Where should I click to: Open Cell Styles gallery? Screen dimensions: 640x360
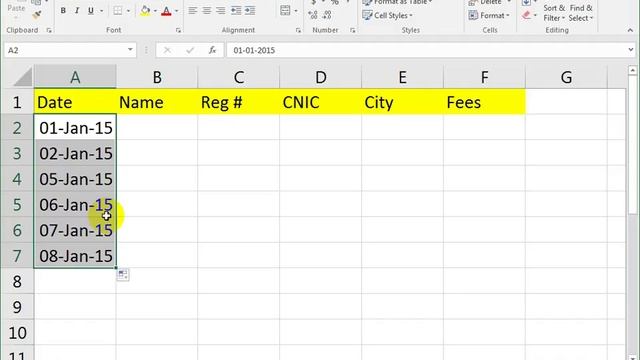tap(388, 16)
